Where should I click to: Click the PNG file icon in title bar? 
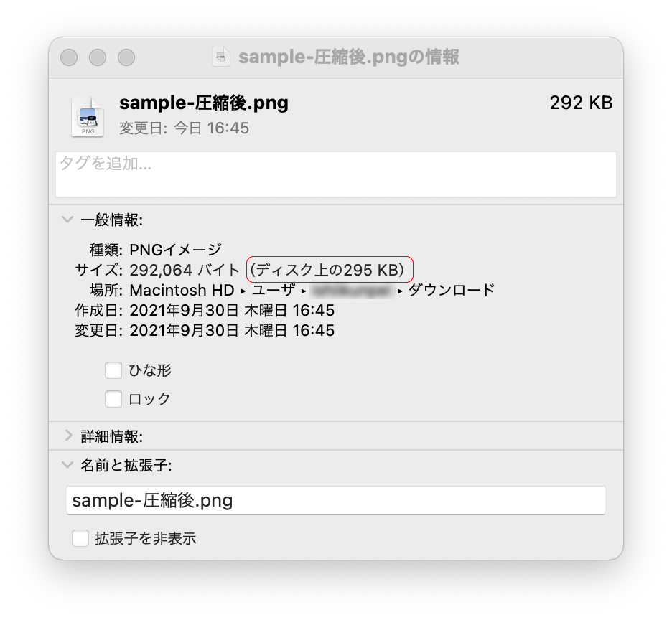point(221,57)
